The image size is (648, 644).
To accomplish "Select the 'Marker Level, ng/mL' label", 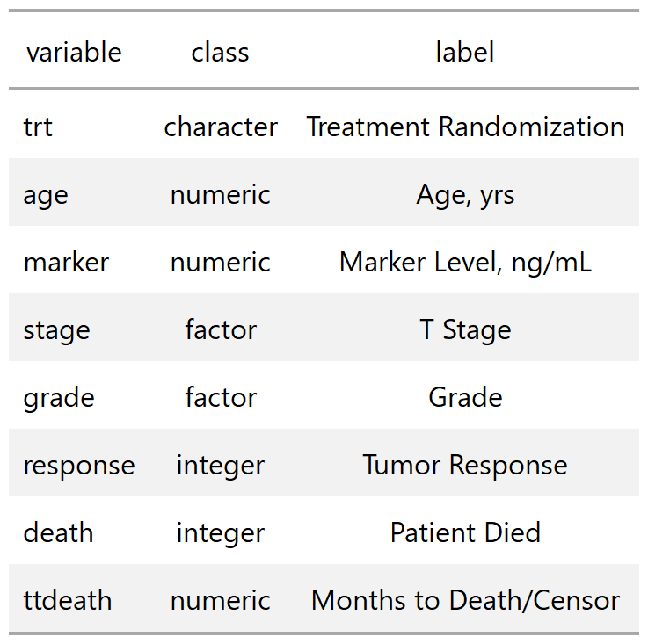I will [x=465, y=263].
